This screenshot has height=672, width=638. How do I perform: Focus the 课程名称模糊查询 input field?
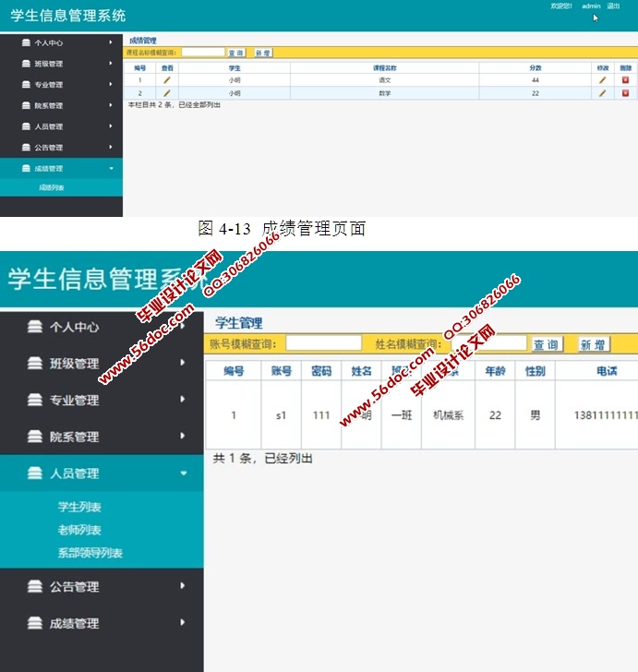coord(203,53)
